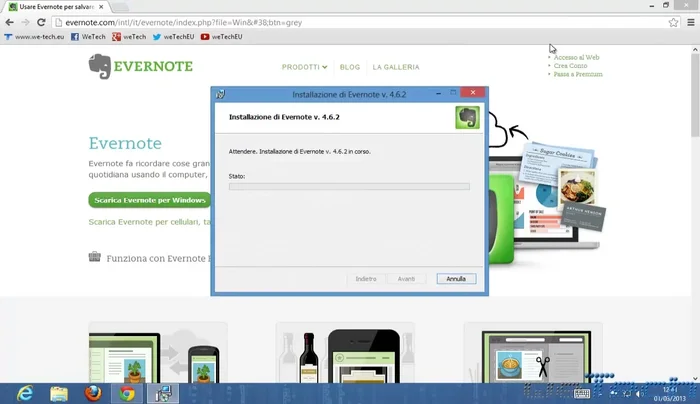Open the wine bottle phone thumbnail card

[345, 353]
